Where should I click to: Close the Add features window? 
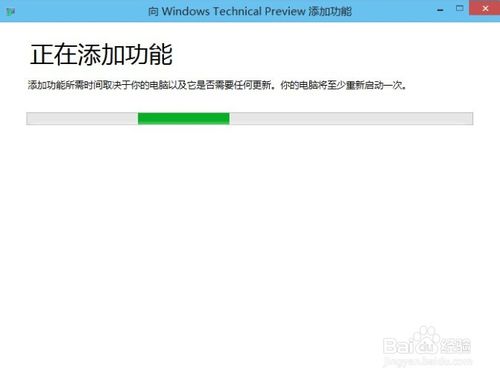pyautogui.click(x=485, y=8)
